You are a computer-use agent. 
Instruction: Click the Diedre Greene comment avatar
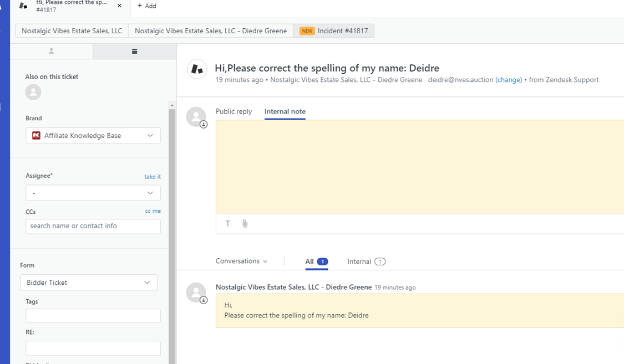(x=196, y=293)
